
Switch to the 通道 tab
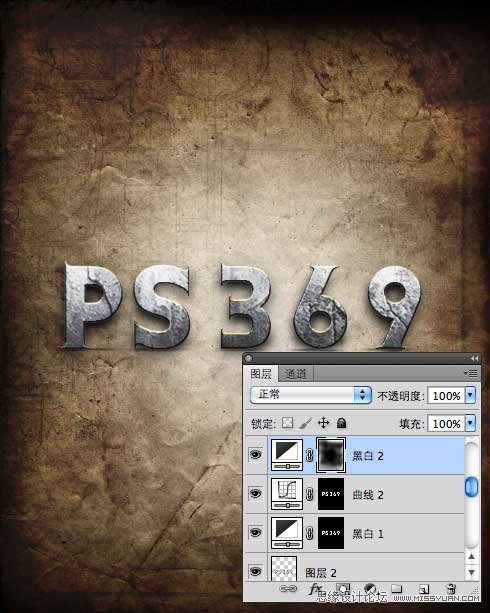pyautogui.click(x=295, y=374)
